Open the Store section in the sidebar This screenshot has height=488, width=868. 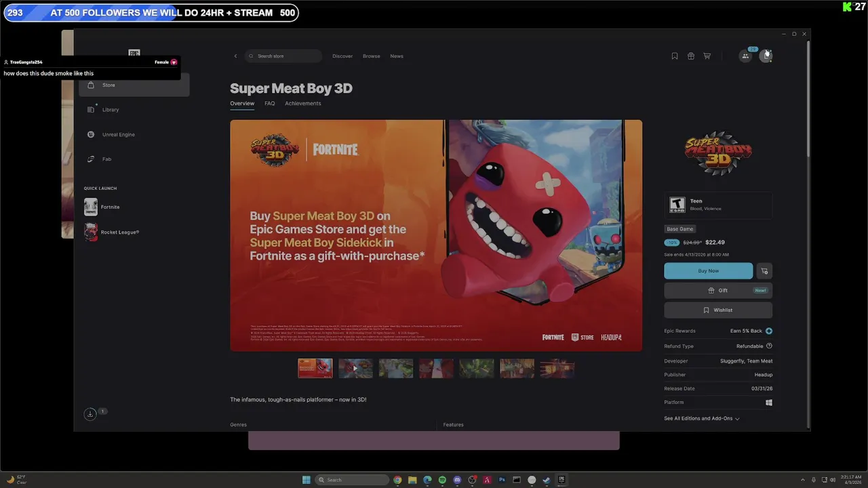pyautogui.click(x=134, y=85)
